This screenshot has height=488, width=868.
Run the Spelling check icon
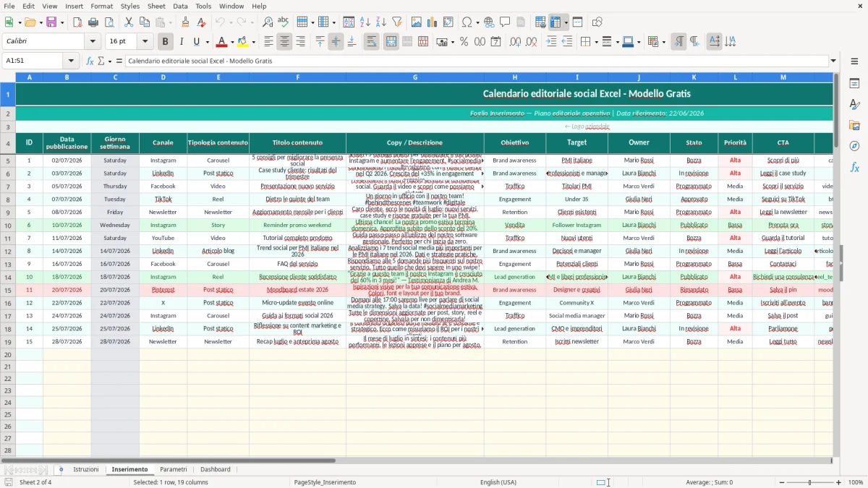click(x=284, y=22)
